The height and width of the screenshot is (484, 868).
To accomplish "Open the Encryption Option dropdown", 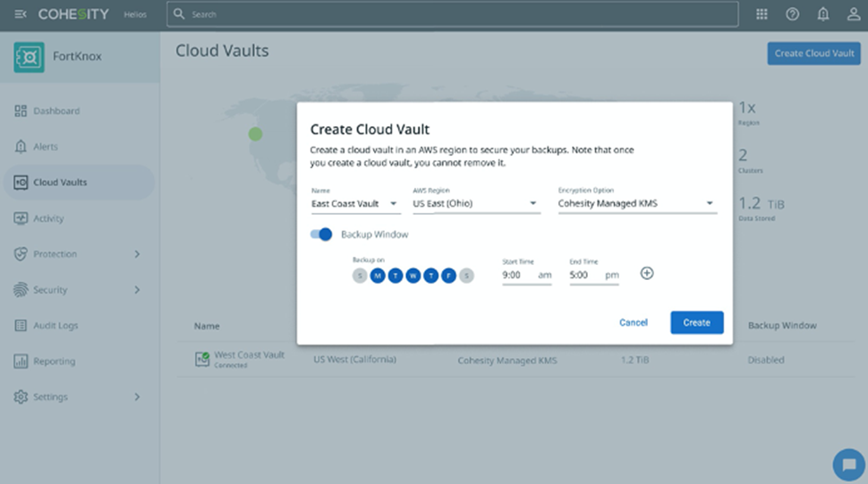I will pos(637,204).
